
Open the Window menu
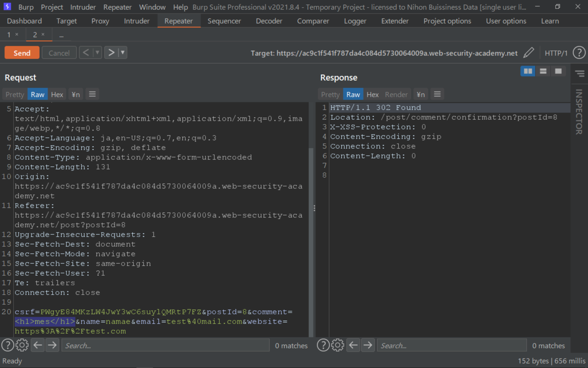(x=152, y=7)
